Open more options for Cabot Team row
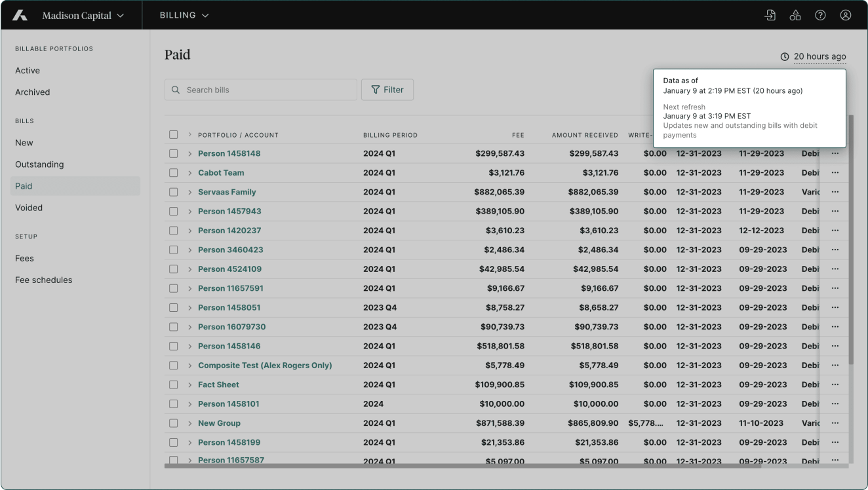 tap(835, 173)
